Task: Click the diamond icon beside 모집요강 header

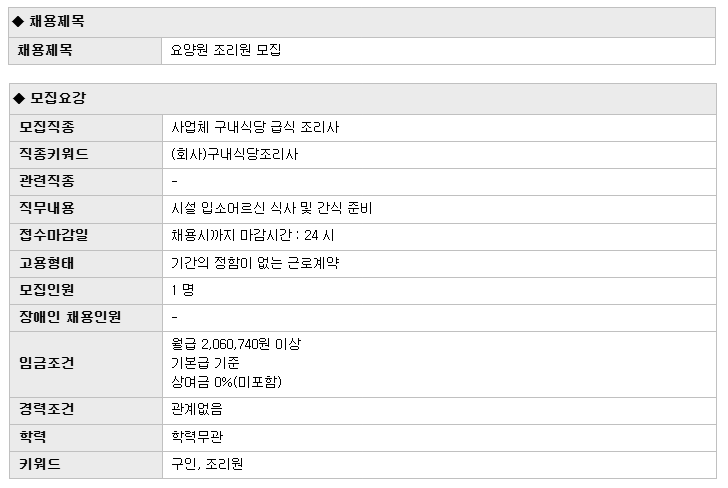Action: pos(19,98)
